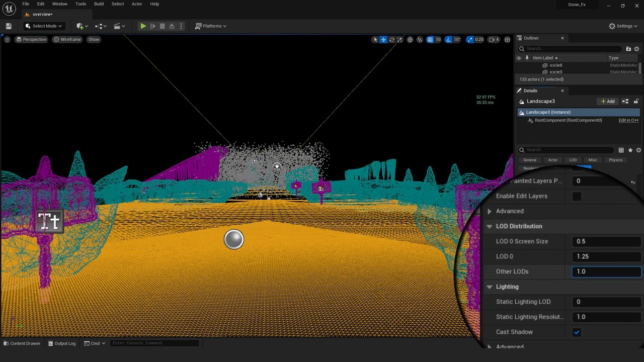644x362 pixels.
Task: Click the Outliner add folder icon
Action: click(x=628, y=49)
